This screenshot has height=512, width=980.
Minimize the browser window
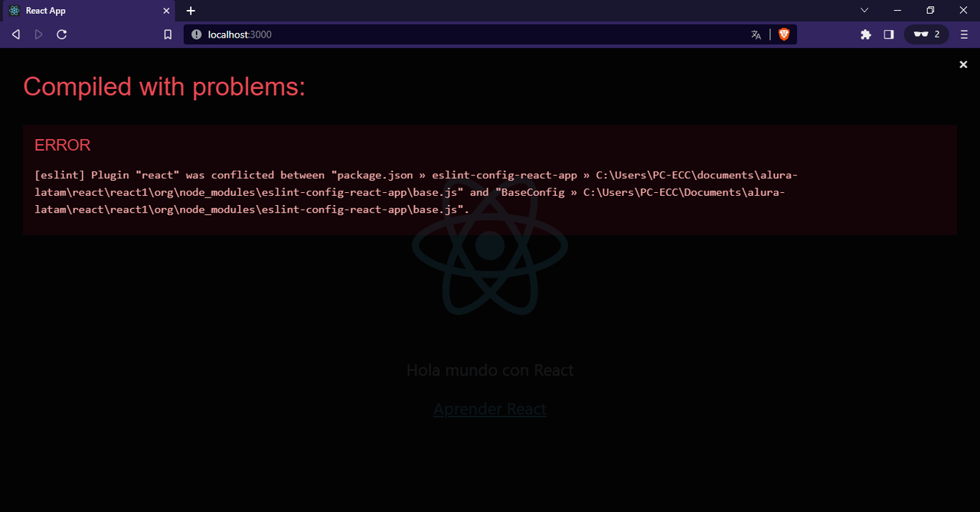click(897, 10)
